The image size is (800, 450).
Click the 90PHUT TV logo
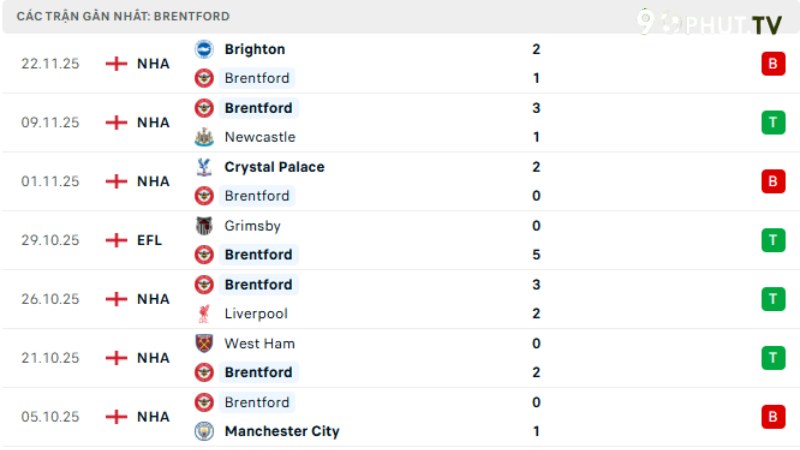(x=710, y=23)
